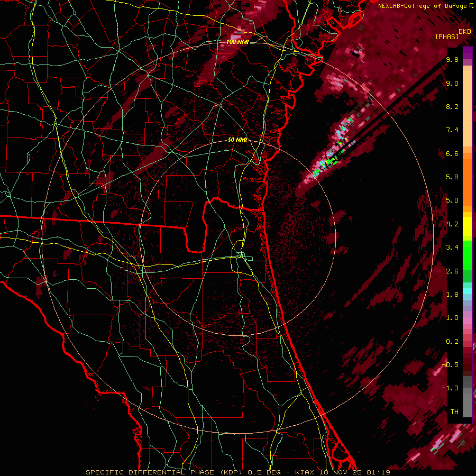
Task: Click the 0.2 value on the color scale
Action: pyautogui.click(x=452, y=342)
